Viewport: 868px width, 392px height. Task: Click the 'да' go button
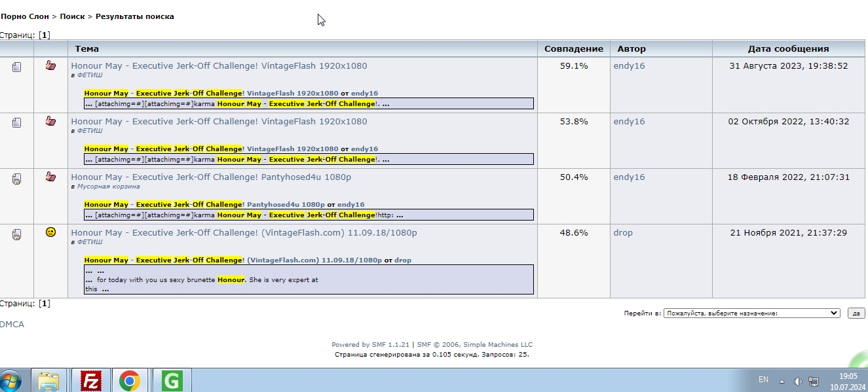click(856, 313)
